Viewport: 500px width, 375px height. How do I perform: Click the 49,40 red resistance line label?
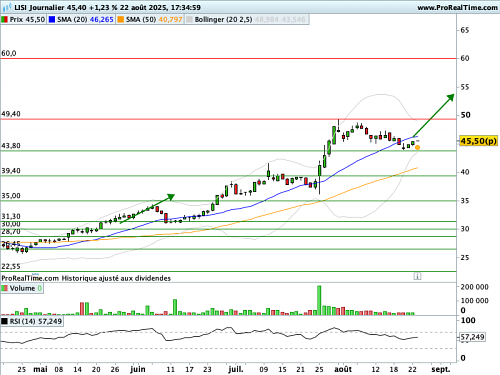tap(11, 114)
